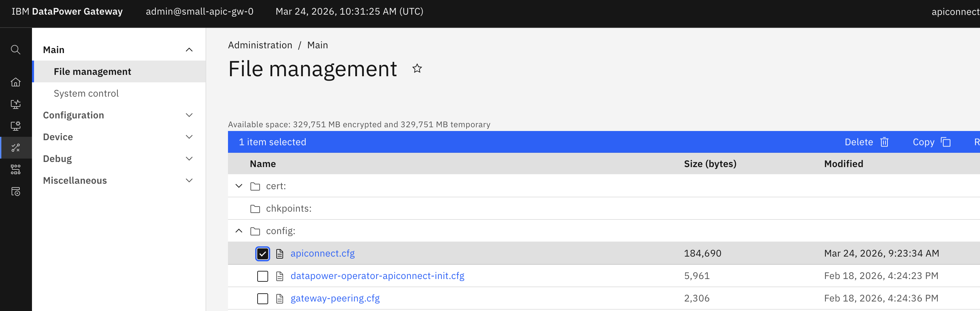Open the network objects sidebar icon

click(x=16, y=169)
